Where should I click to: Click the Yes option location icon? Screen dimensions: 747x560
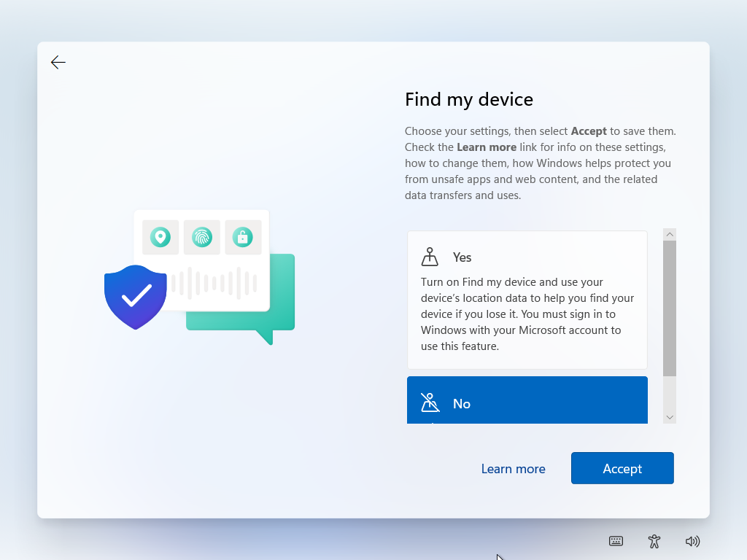[x=430, y=257]
